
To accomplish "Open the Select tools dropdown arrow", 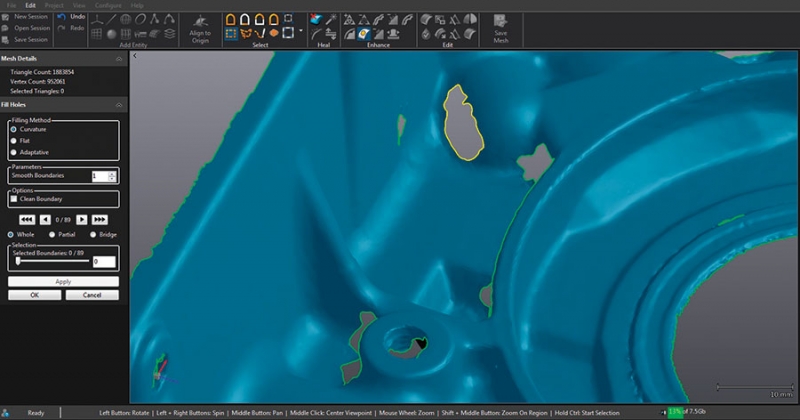I will pyautogui.click(x=301, y=31).
